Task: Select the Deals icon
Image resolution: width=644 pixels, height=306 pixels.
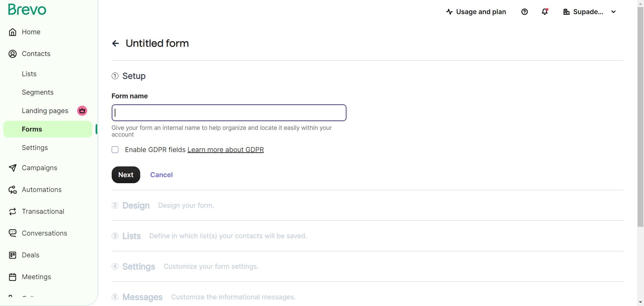Action: [12, 255]
